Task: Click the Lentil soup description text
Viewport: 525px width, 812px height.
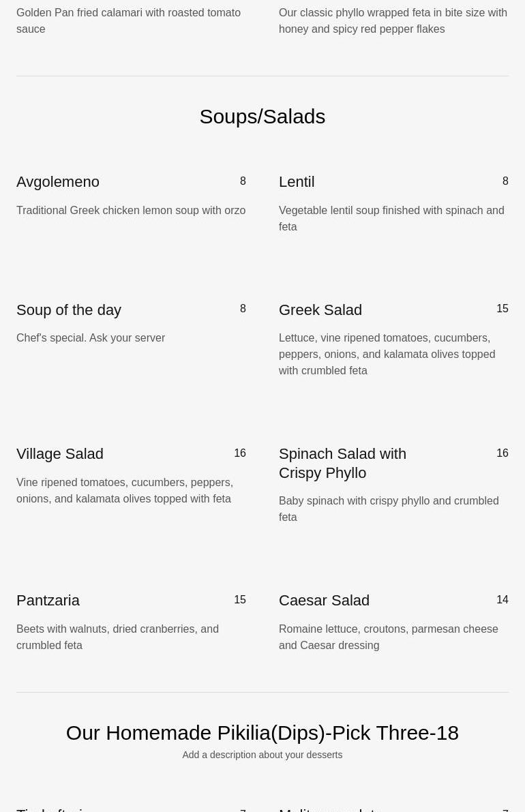Action: (x=391, y=218)
